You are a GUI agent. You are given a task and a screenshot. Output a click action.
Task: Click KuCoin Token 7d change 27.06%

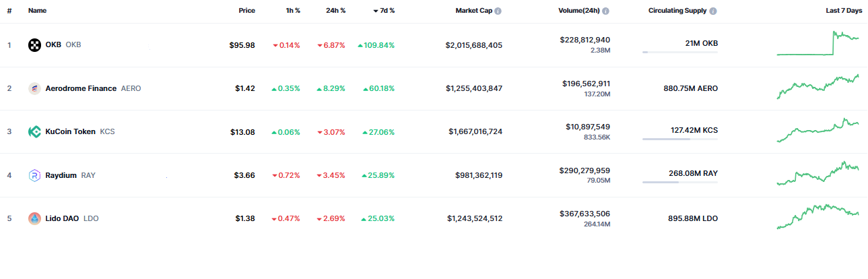point(379,132)
